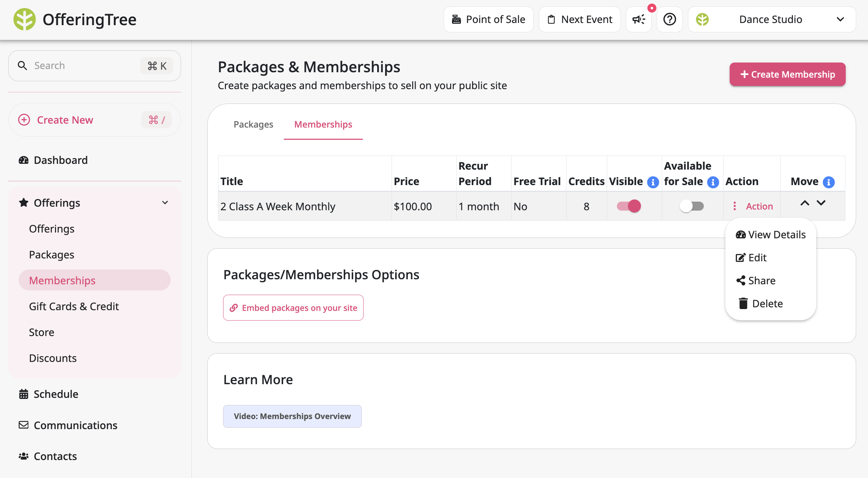This screenshot has height=478, width=868.
Task: Open Video: Memberships Overview
Action: 292,416
